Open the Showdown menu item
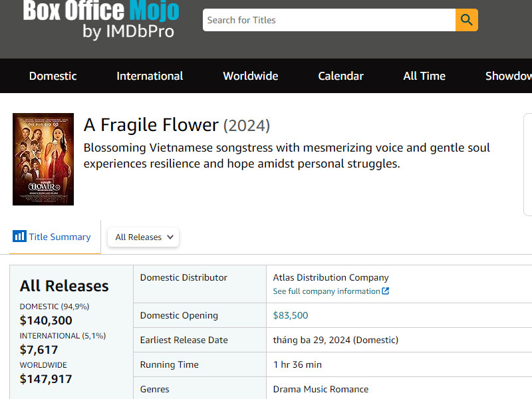Screen dimensions: 532x399 508,76
